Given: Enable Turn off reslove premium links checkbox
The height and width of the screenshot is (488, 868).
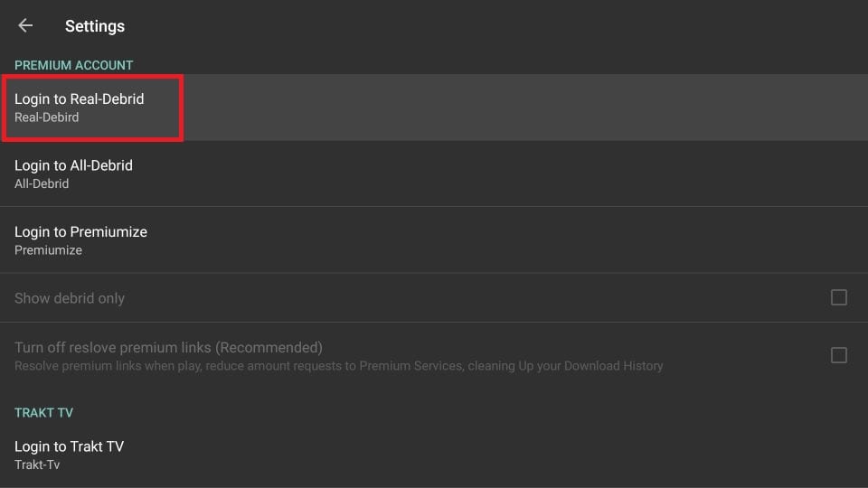Looking at the screenshot, I should point(839,355).
